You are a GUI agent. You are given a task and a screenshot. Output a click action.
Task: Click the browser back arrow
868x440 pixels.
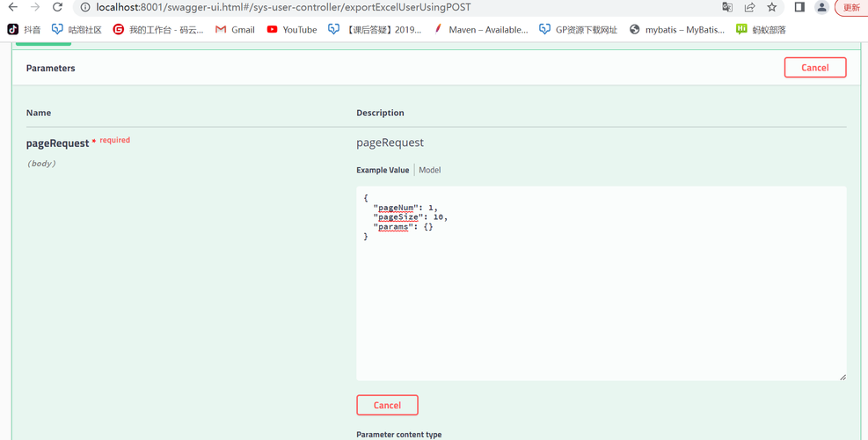(12, 7)
